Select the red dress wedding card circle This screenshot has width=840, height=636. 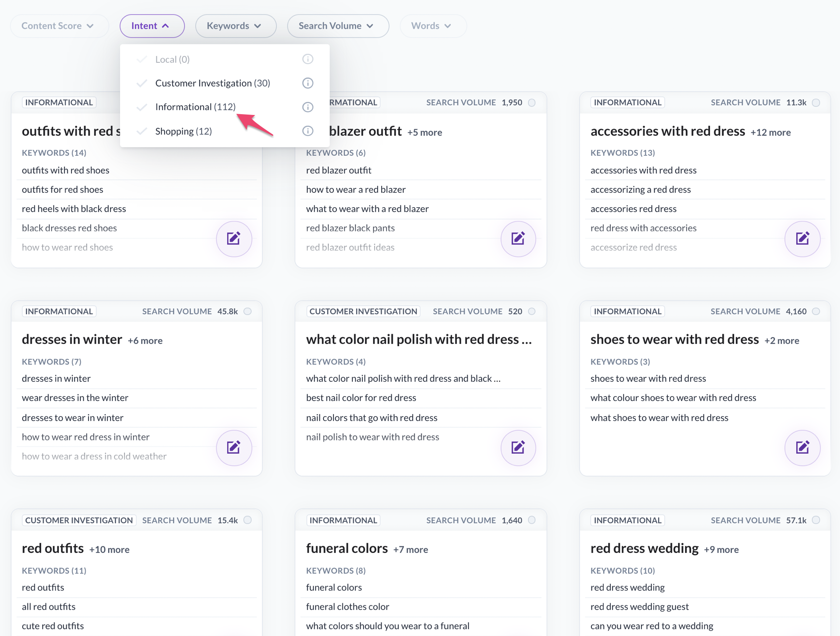816,520
